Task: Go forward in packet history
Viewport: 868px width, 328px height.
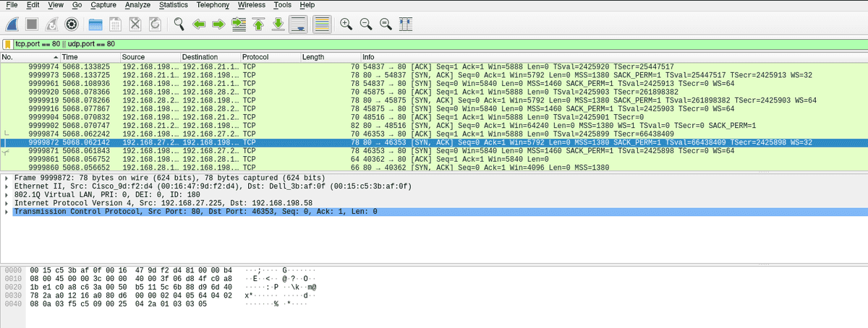Action: tap(219, 24)
